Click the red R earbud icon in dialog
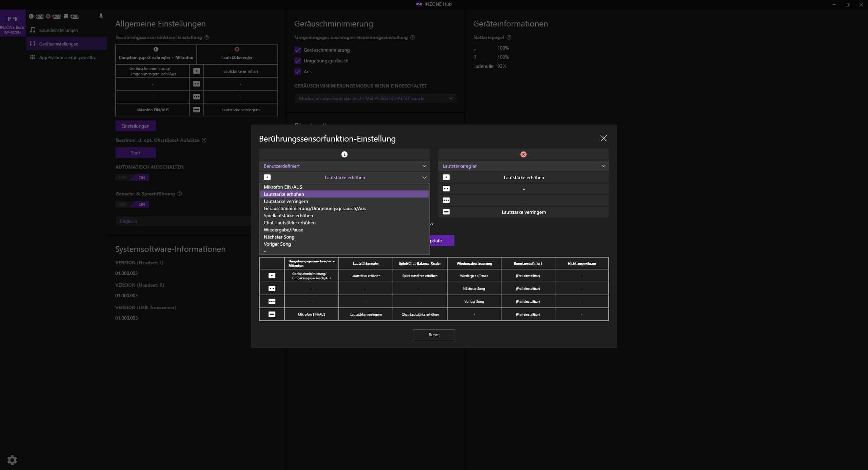The width and height of the screenshot is (868, 470). tap(523, 154)
